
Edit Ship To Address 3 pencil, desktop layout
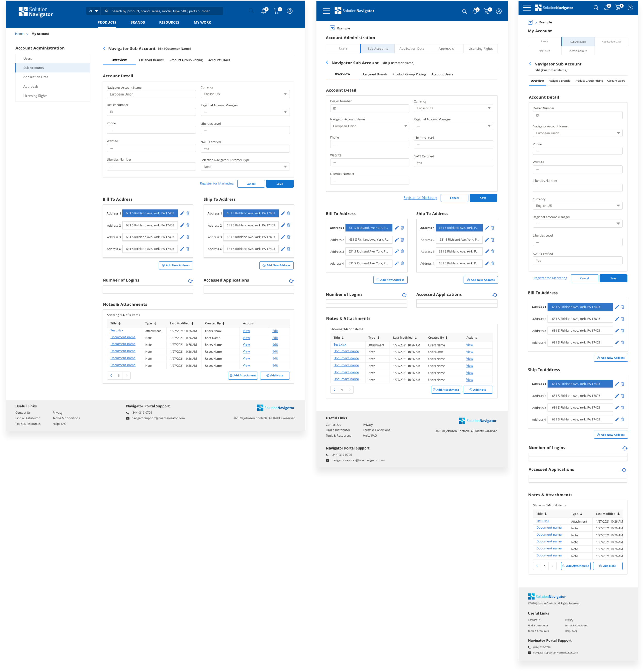(283, 237)
